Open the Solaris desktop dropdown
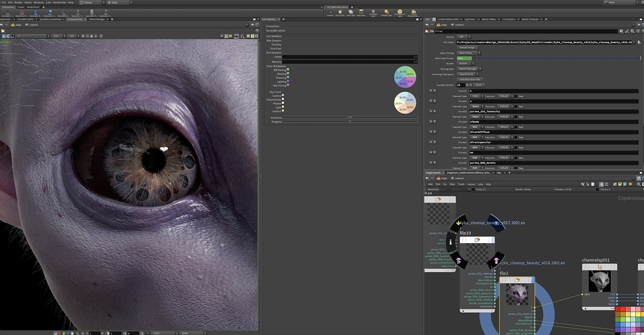 tap(92, 2)
